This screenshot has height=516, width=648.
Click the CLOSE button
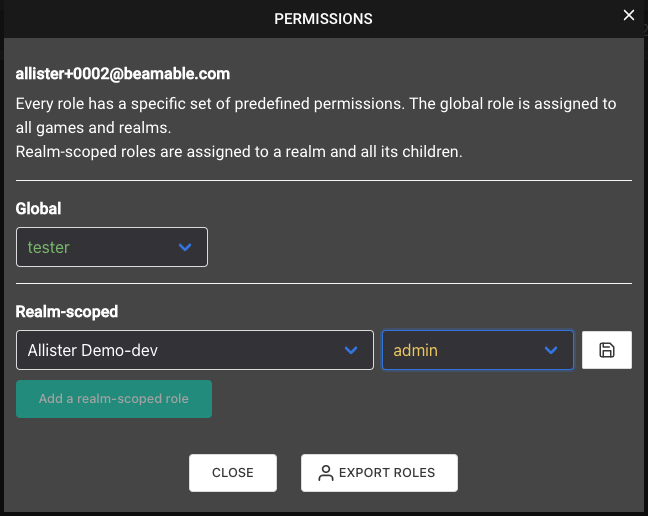click(x=233, y=473)
